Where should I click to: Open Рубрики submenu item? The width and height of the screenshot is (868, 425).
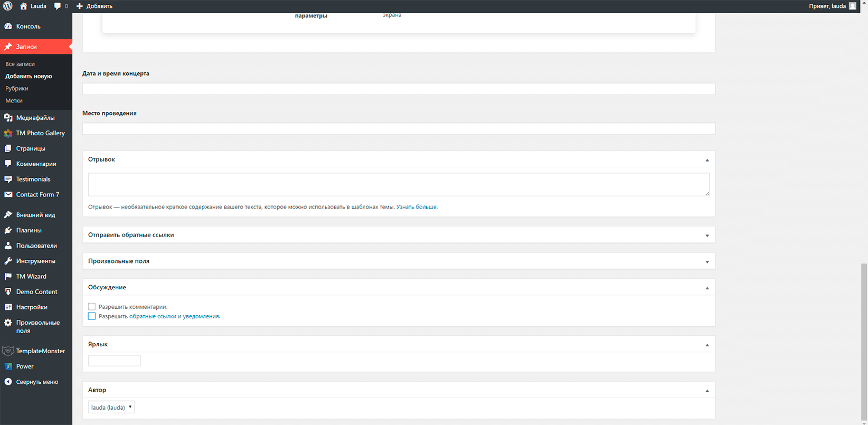tap(17, 88)
